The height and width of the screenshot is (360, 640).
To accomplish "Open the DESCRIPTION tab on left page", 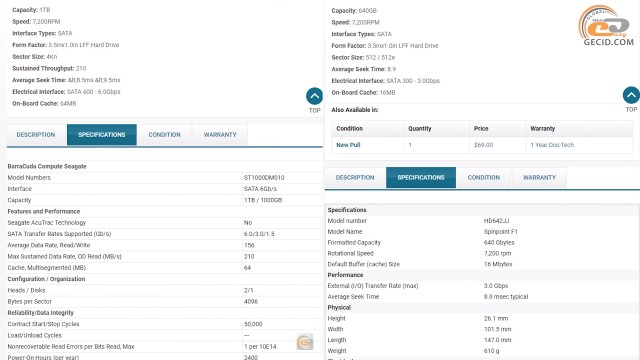I will pos(36,135).
